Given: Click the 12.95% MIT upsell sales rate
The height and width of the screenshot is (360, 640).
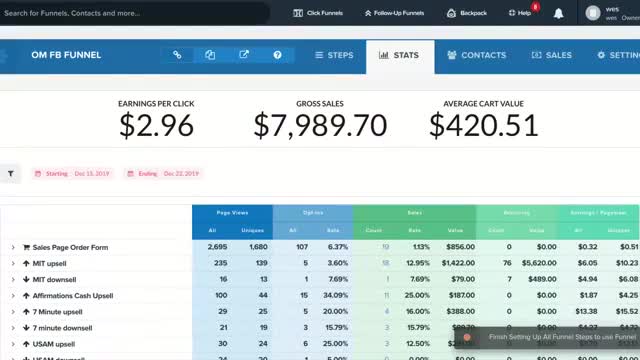Looking at the screenshot, I should (418, 263).
